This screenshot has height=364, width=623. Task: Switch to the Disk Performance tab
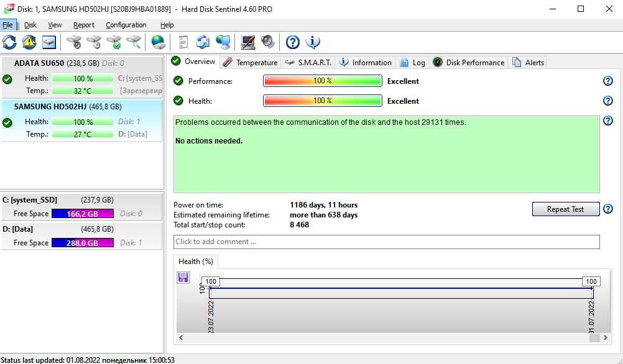point(468,63)
